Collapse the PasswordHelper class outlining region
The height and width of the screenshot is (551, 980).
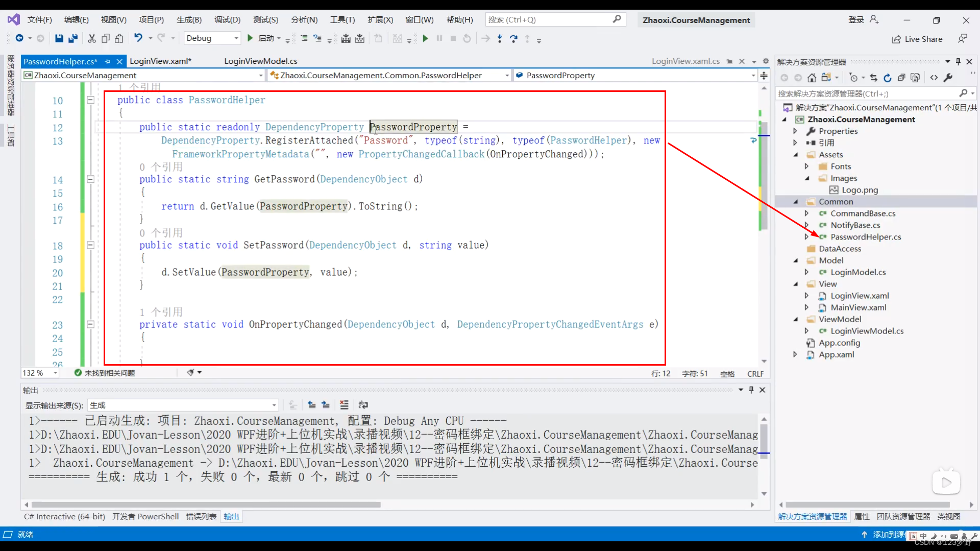90,100
